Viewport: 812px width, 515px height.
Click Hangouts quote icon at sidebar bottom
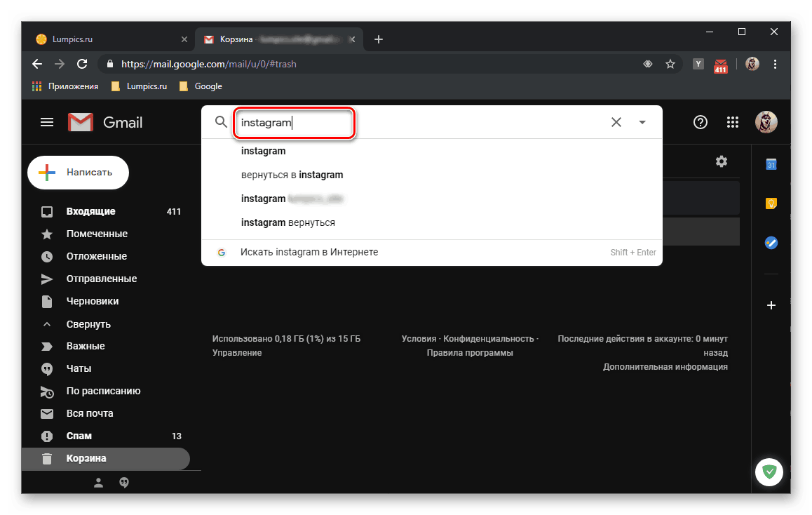click(x=124, y=483)
